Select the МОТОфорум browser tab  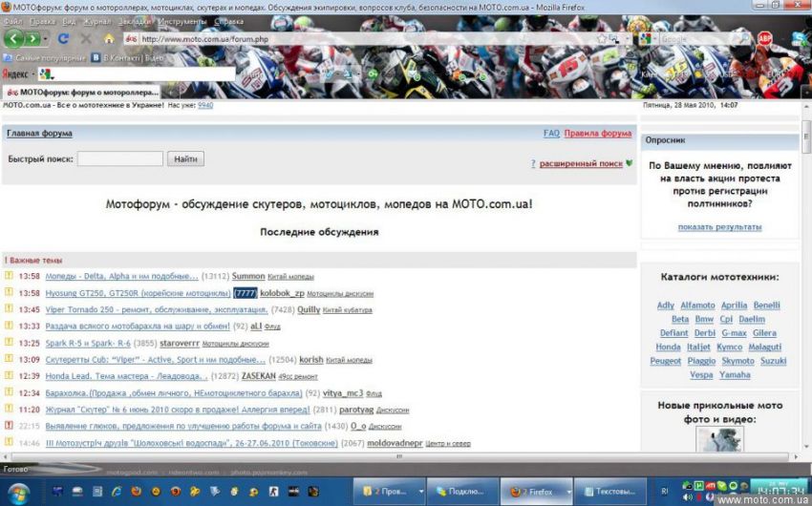[80, 92]
